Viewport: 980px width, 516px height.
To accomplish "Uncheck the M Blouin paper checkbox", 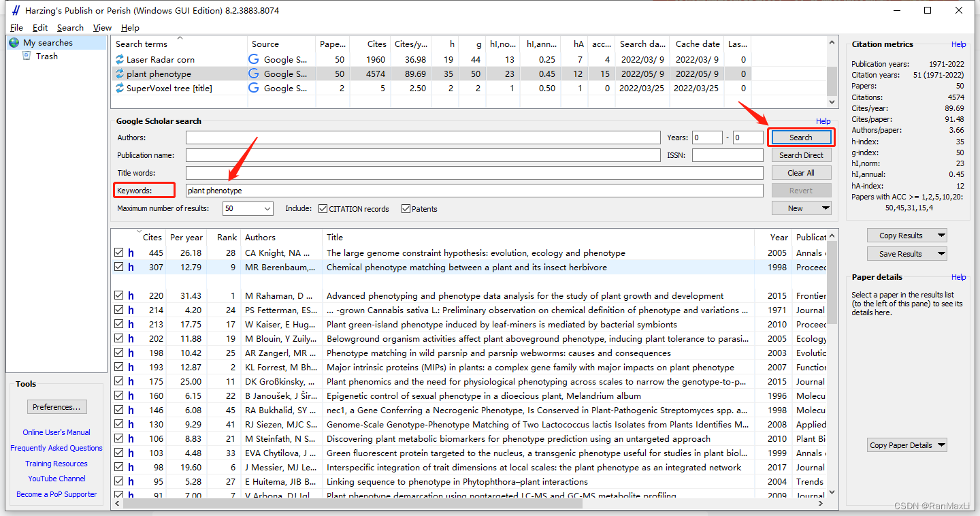I will [x=119, y=338].
